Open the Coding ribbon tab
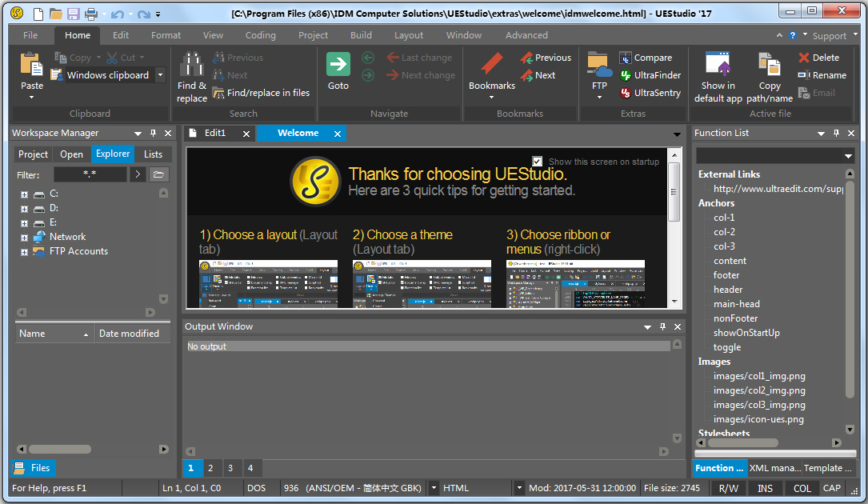Image resolution: width=868 pixels, height=504 pixels. coord(260,35)
